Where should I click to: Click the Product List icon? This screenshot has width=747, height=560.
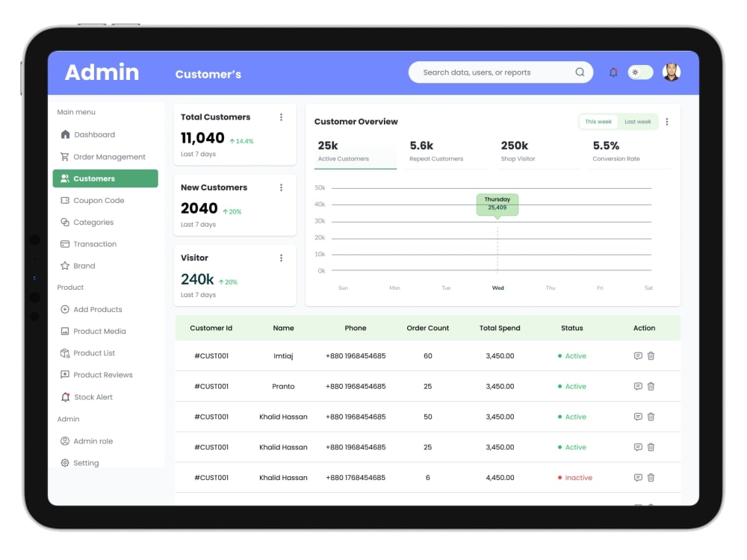tap(65, 353)
